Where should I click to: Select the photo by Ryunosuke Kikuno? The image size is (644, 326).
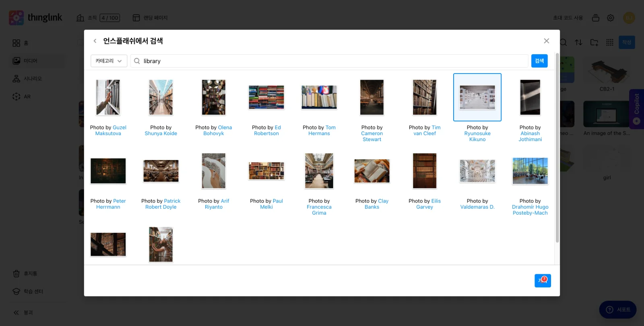click(x=477, y=97)
